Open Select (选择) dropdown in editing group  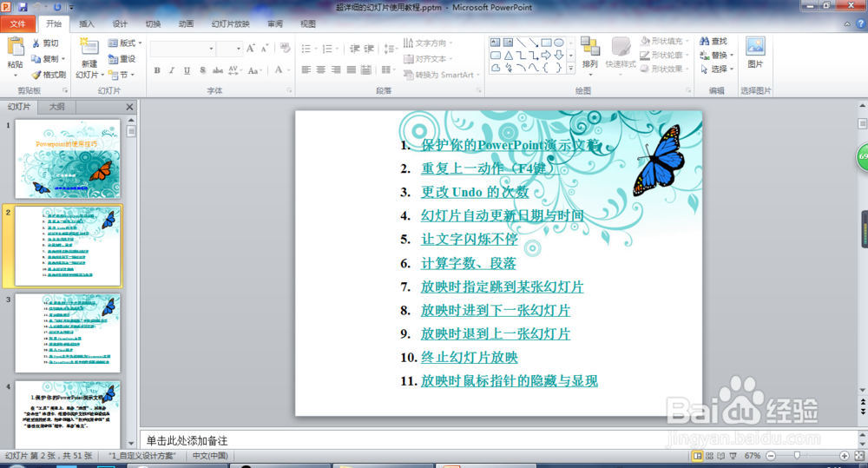click(x=717, y=69)
